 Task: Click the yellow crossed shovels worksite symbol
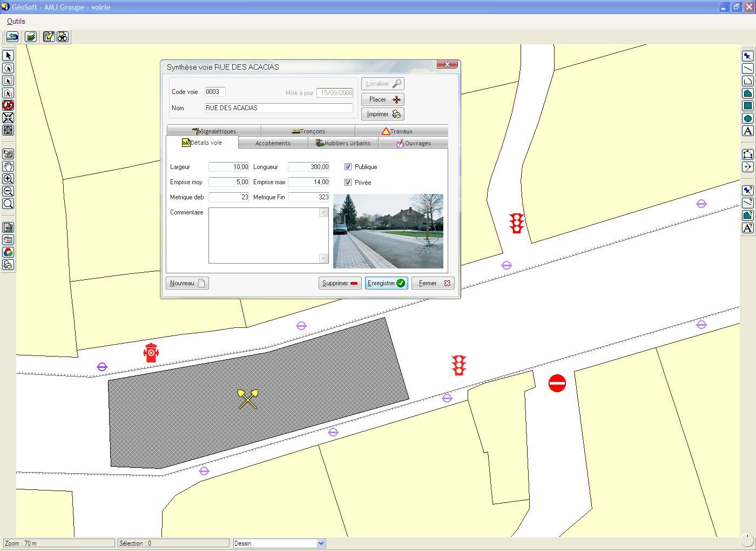click(x=248, y=399)
